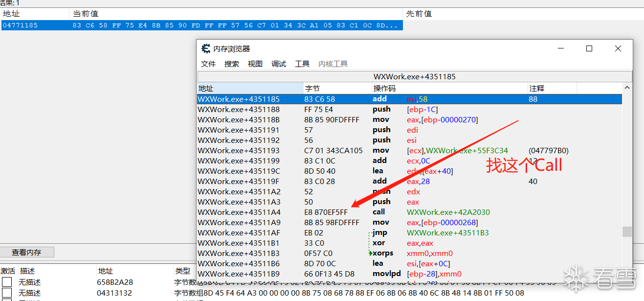The image size is (644, 301).
Task: Select the movlpd [ebp-28],xmm0 row
Action: pyautogui.click(x=409, y=274)
